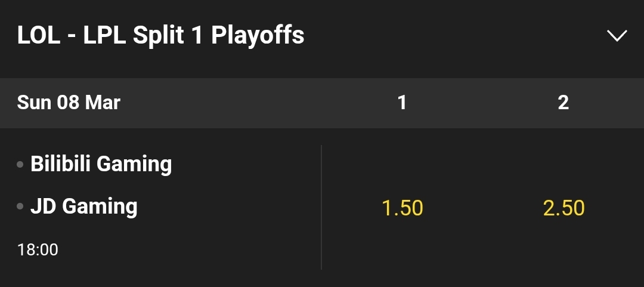The height and width of the screenshot is (287, 644).
Task: Back JD Gaming to win at 2.50
Action: click(x=563, y=208)
